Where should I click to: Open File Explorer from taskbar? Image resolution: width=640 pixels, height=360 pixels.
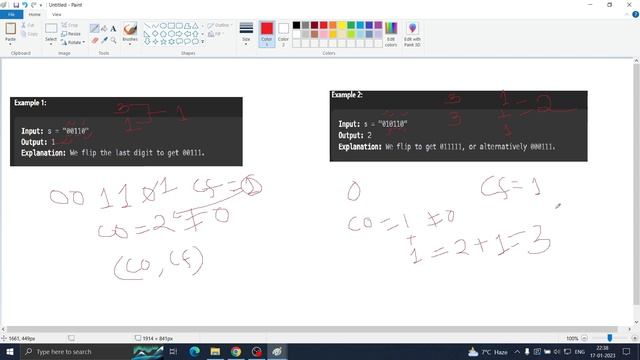[x=215, y=351]
